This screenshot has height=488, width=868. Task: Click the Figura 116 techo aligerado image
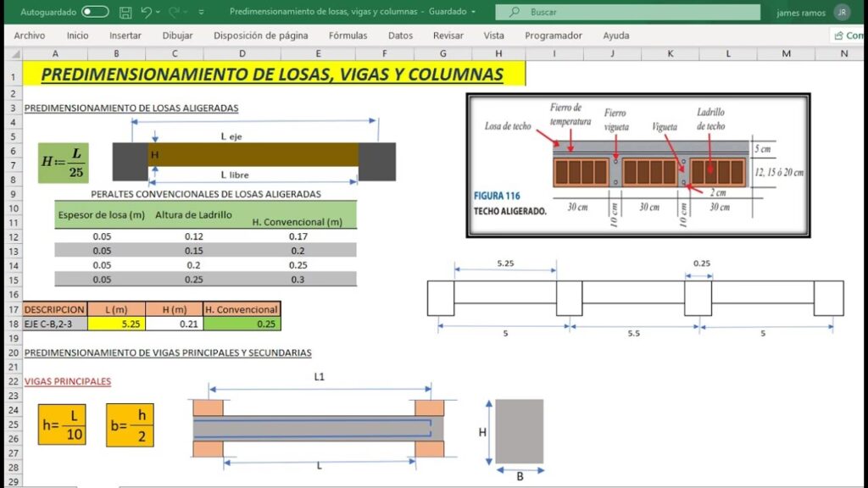pos(637,165)
